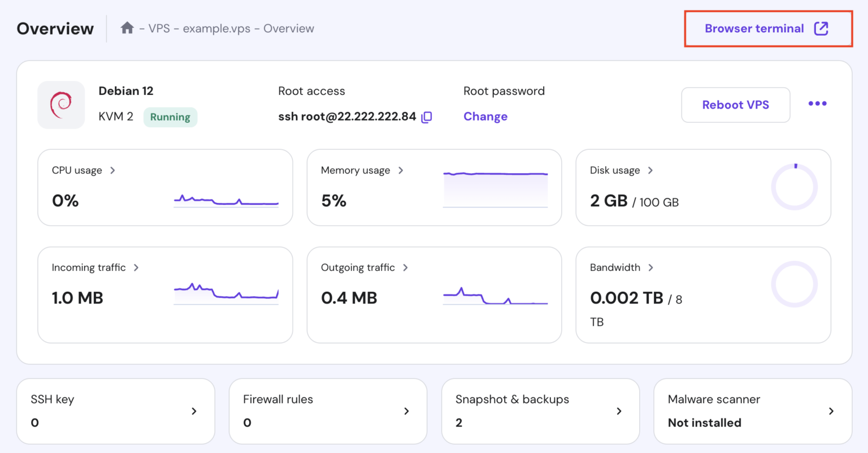
Task: Open the external Browser terminal icon
Action: [821, 28]
